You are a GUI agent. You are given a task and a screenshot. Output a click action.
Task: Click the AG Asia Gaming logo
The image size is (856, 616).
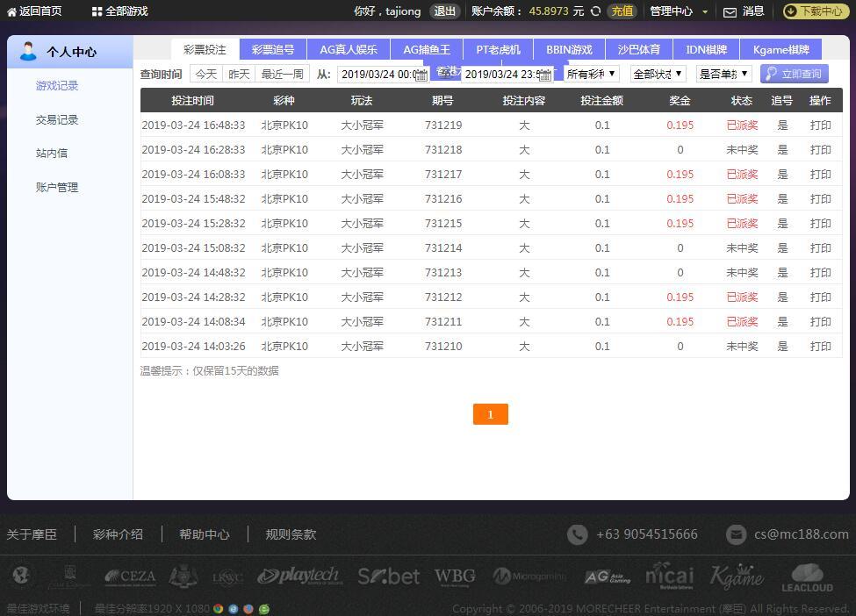607,577
